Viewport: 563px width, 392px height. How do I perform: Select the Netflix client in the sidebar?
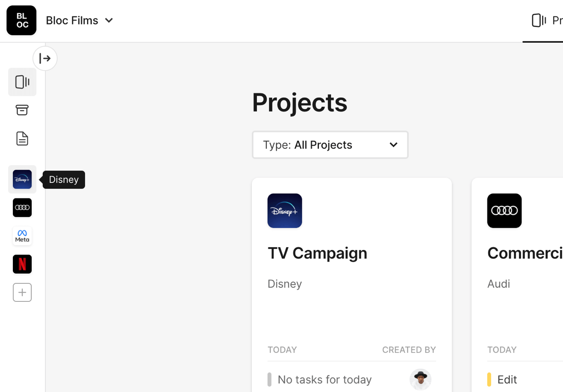pyautogui.click(x=22, y=264)
